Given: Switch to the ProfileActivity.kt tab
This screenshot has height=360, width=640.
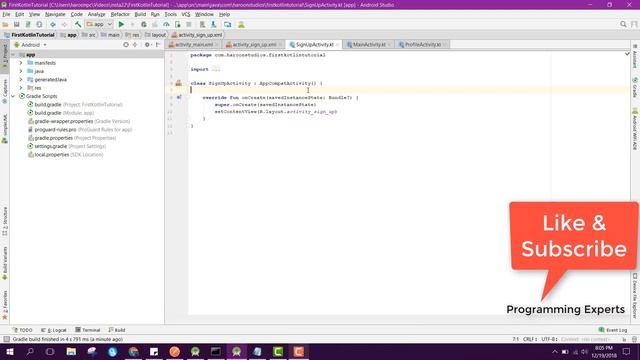Looking at the screenshot, I should 422,44.
